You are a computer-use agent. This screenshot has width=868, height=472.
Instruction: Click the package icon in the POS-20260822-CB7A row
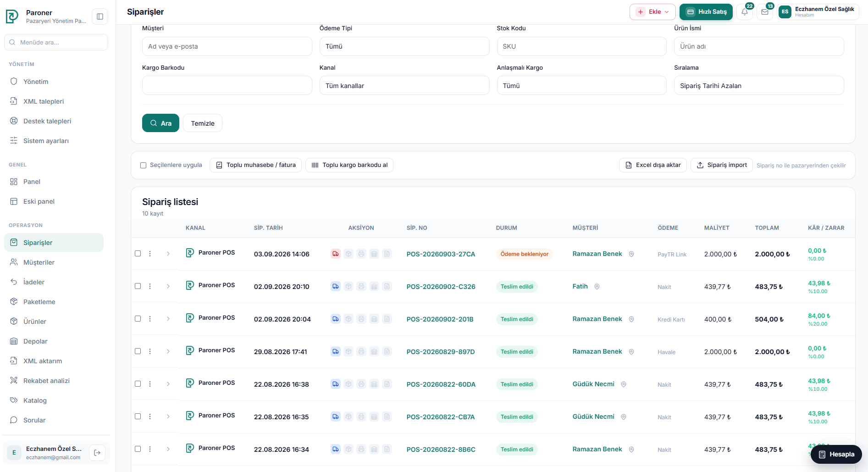pos(348,416)
